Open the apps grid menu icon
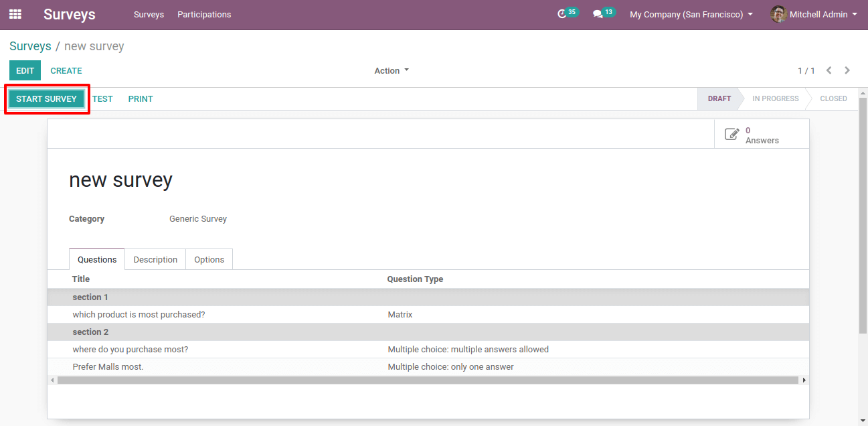The image size is (868, 426). pyautogui.click(x=15, y=14)
